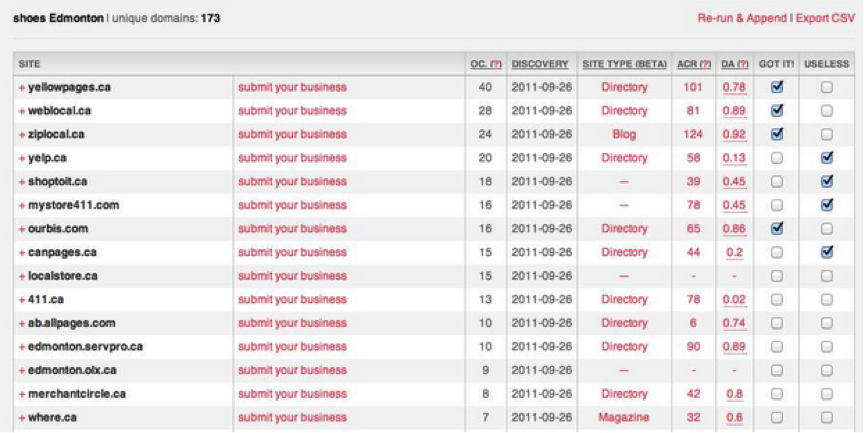
Task: Uncheck Got It for ziplocal.ca
Action: [777, 134]
